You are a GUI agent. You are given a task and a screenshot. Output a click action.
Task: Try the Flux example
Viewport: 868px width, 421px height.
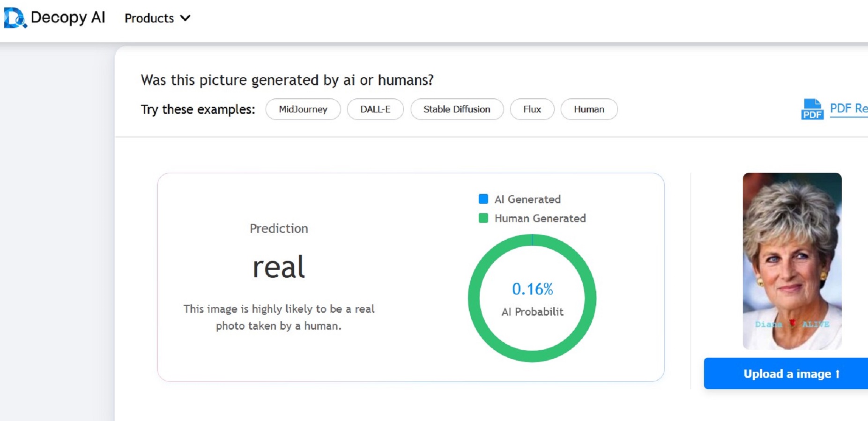click(532, 109)
